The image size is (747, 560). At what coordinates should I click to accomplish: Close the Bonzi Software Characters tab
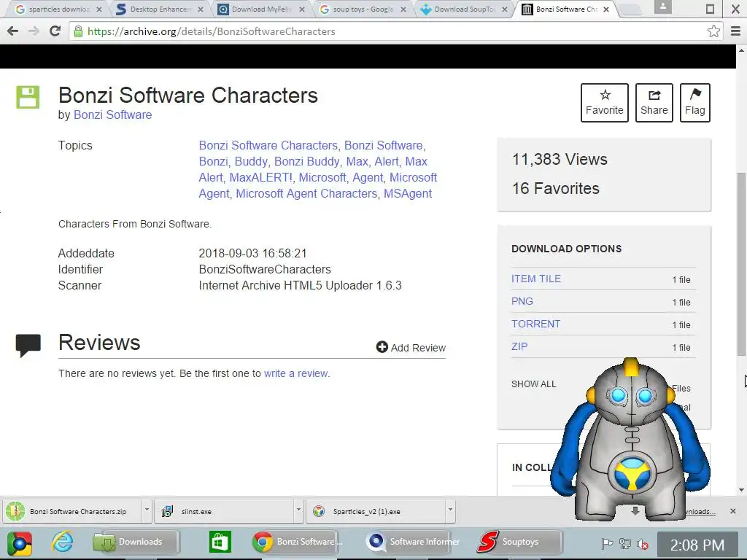click(x=606, y=9)
